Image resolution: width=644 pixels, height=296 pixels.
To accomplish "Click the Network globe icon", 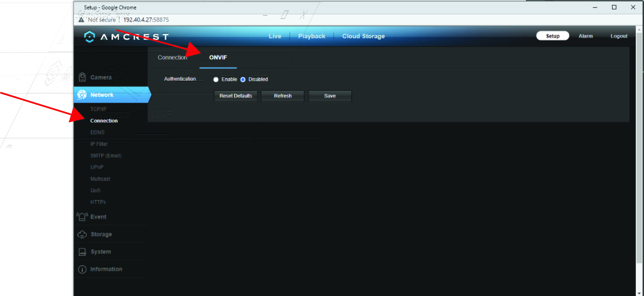I will click(82, 95).
